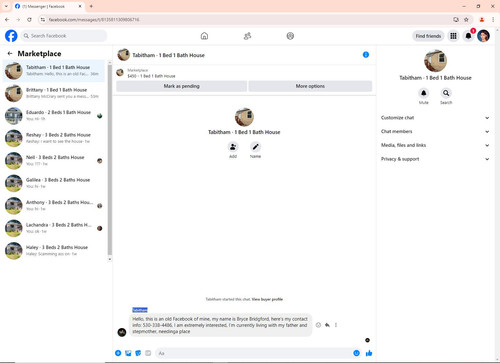Open Lachandra - 3 Beds 2 Baths chat
Screen dimensions: 500x363
click(x=54, y=228)
